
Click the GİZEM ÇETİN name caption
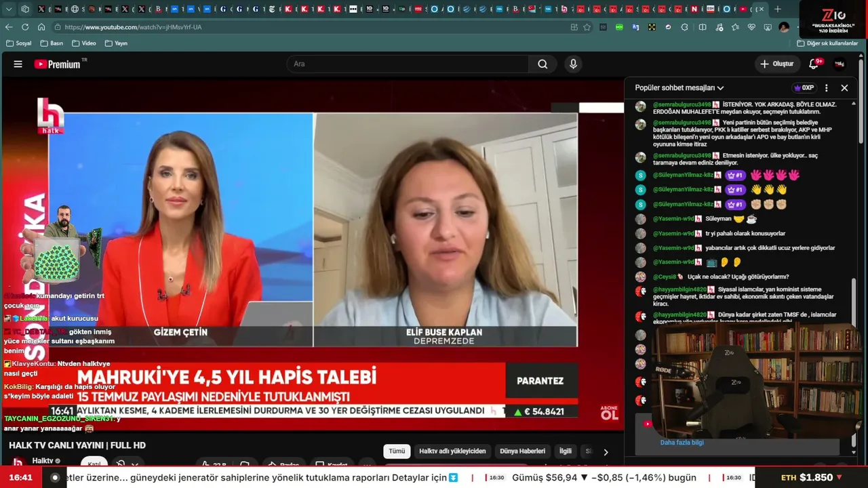pos(180,332)
